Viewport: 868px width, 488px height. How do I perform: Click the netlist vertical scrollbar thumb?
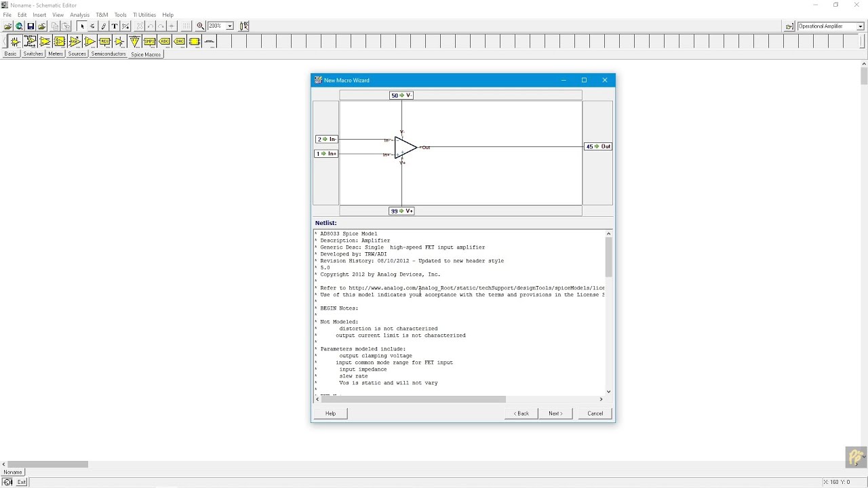pyautogui.click(x=608, y=258)
